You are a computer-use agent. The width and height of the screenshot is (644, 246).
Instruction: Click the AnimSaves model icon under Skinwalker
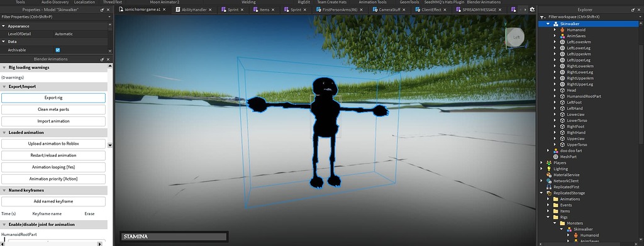562,36
